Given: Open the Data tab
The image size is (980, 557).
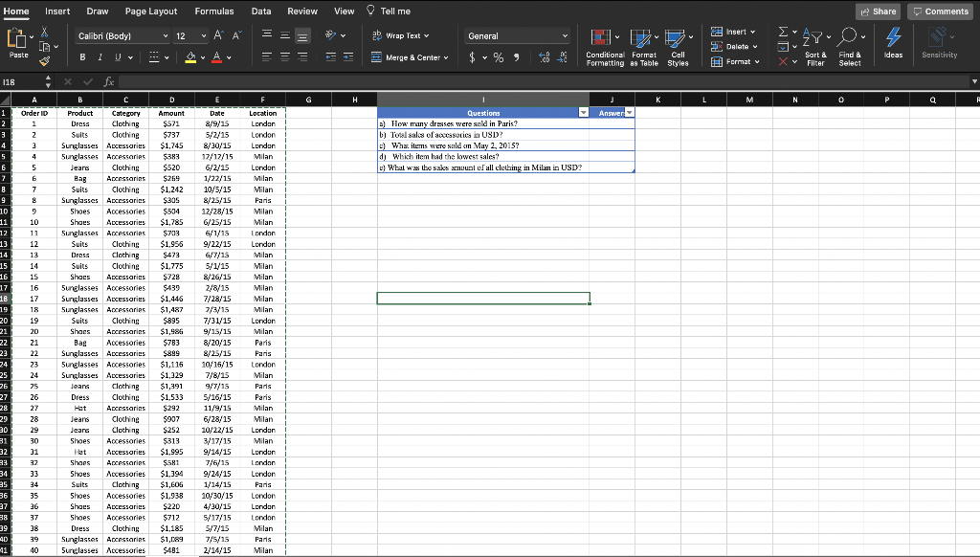Looking at the screenshot, I should (261, 11).
